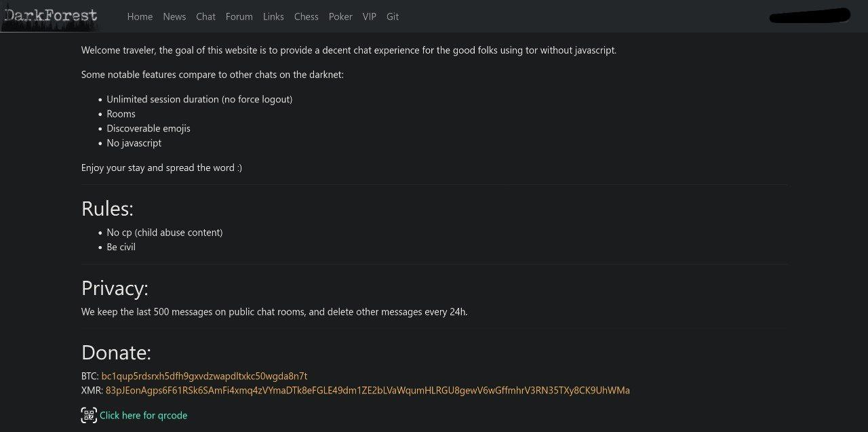Open the Chat page
This screenshot has height=432, width=868.
click(205, 16)
